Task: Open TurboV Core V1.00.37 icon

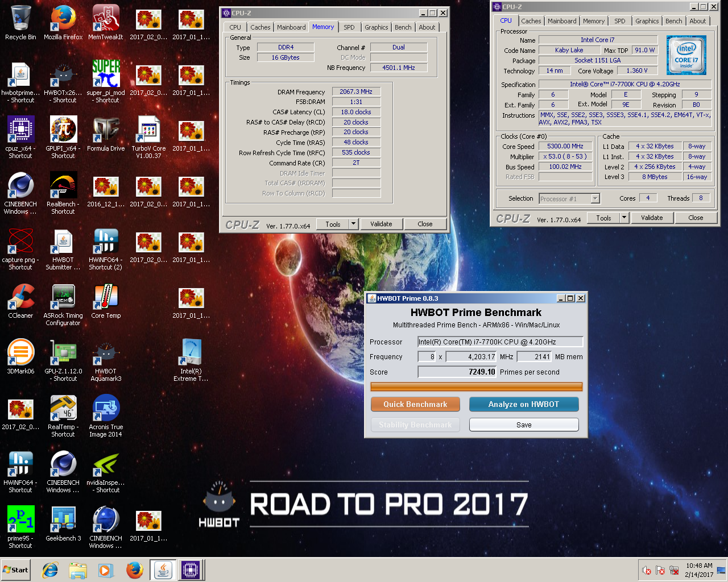Action: [148, 137]
